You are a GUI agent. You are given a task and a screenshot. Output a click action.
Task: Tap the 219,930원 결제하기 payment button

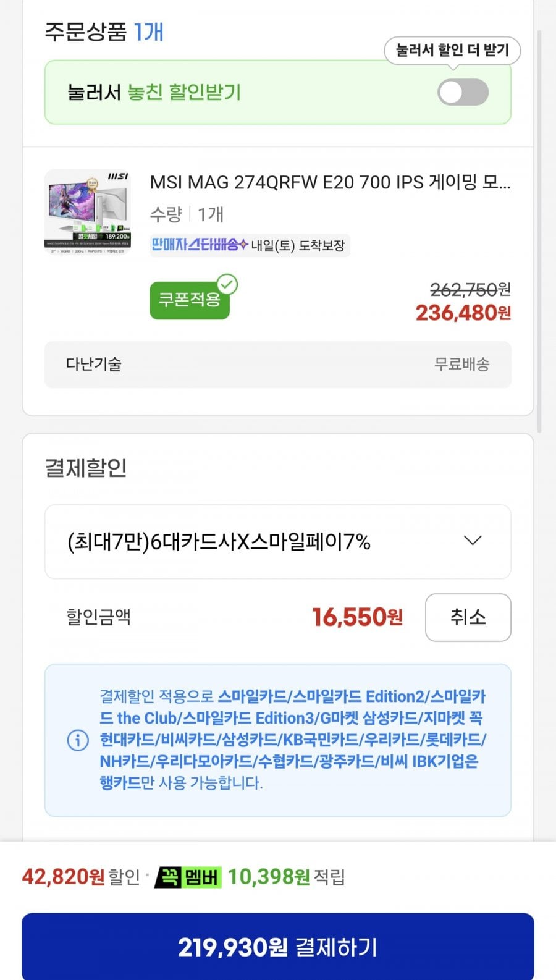[278, 947]
